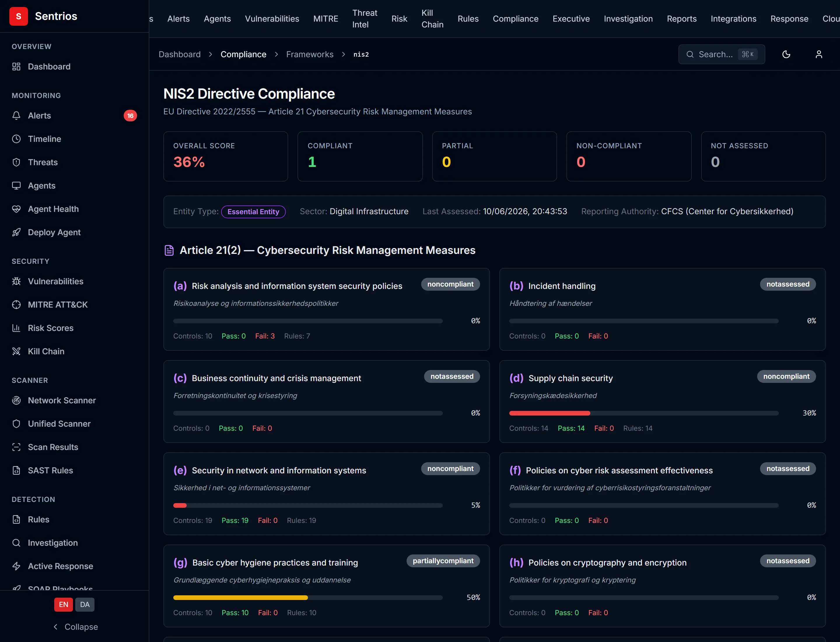This screenshot has height=642, width=840.
Task: Open the Alerts top tab
Action: (x=178, y=19)
